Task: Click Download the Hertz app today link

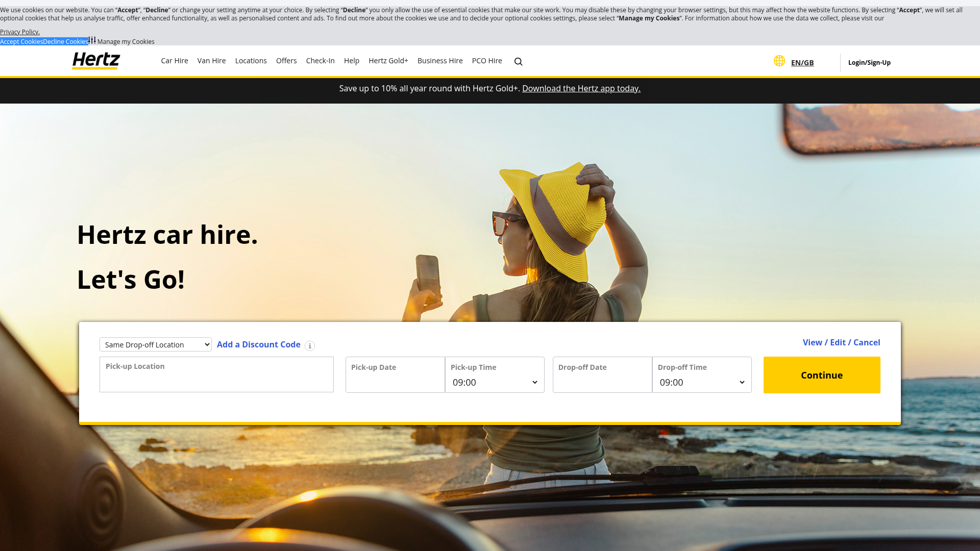Action: (x=581, y=88)
